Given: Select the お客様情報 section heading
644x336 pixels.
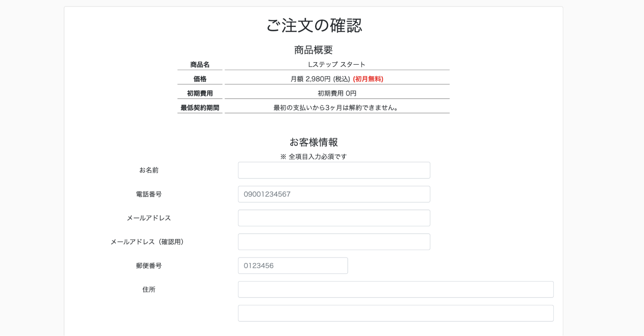Looking at the screenshot, I should pos(313,142).
